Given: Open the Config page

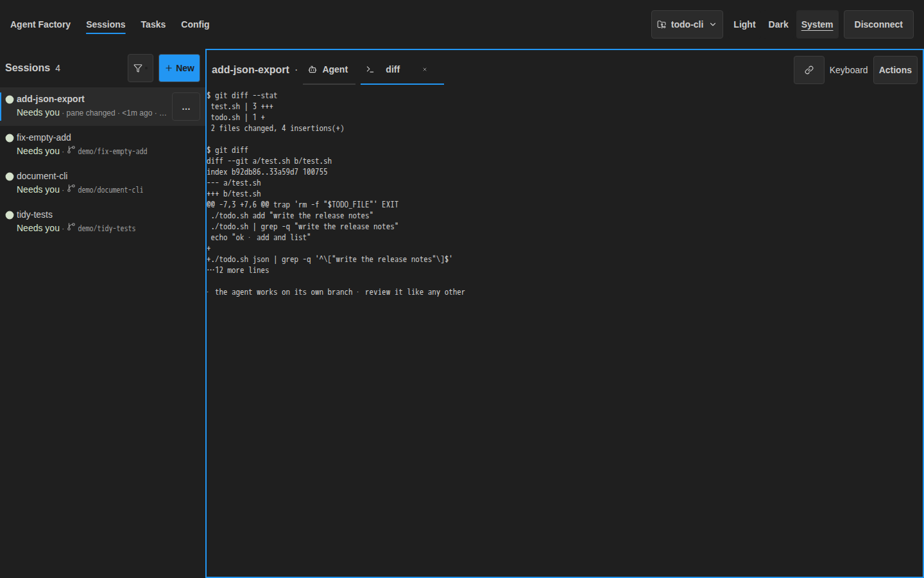Looking at the screenshot, I should (195, 24).
